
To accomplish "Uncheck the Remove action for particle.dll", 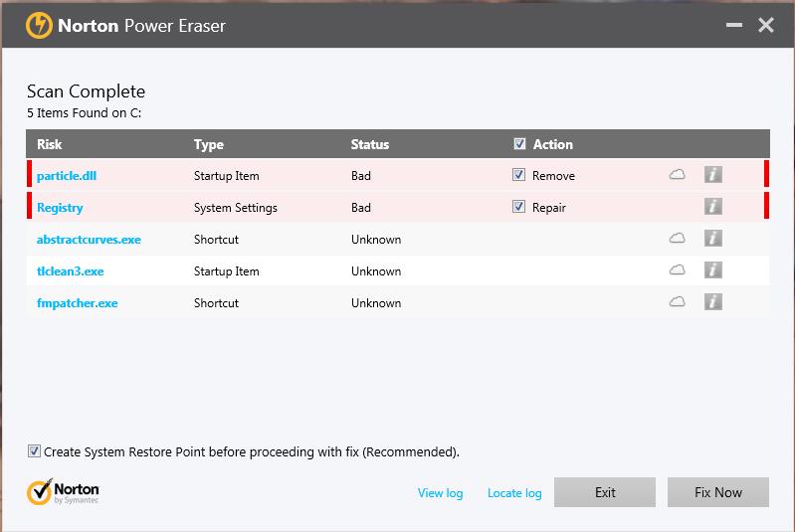I will coord(518,175).
